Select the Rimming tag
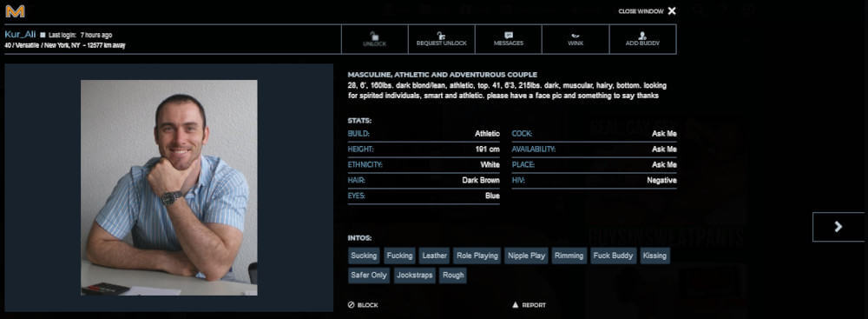Viewport: 868px width, 319px height. coord(569,256)
